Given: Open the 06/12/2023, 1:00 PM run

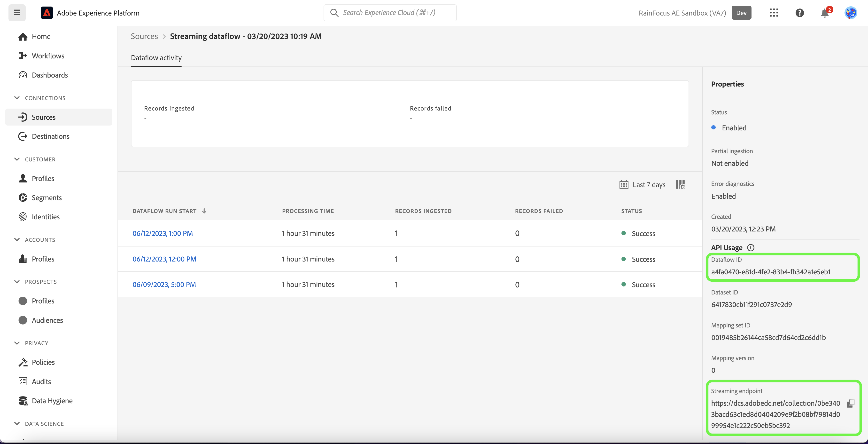Looking at the screenshot, I should 163,233.
